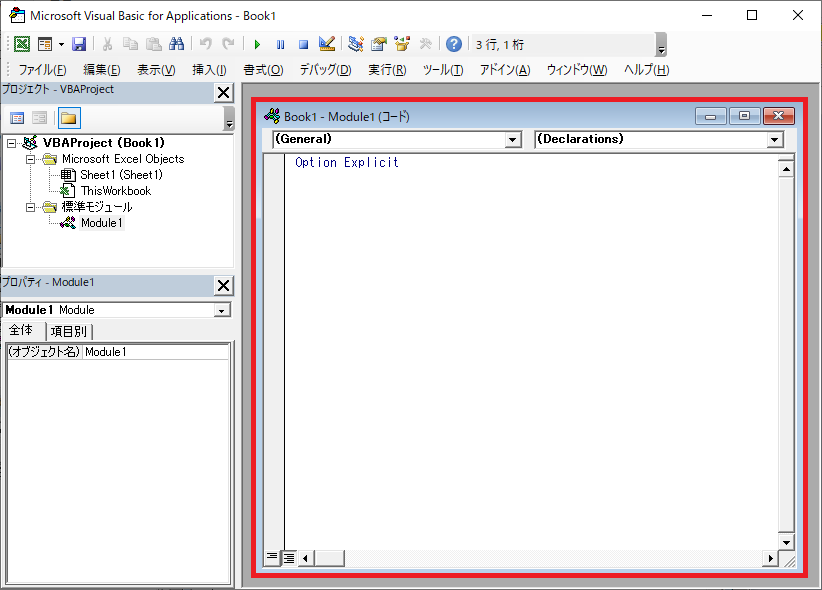Run macro with green play icon

click(x=257, y=45)
